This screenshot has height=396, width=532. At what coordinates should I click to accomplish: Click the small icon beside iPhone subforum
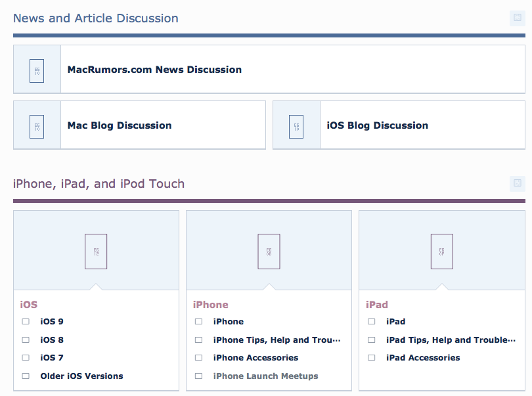199,321
